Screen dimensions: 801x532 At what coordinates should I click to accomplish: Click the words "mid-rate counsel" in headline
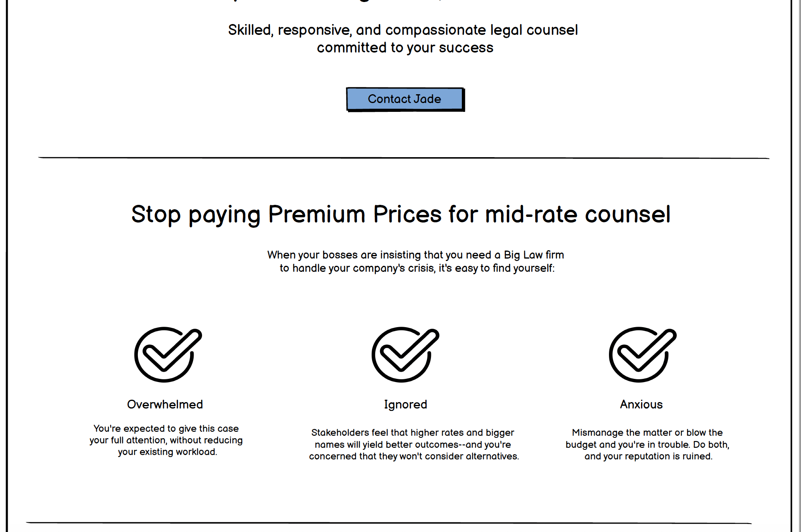pyautogui.click(x=578, y=214)
